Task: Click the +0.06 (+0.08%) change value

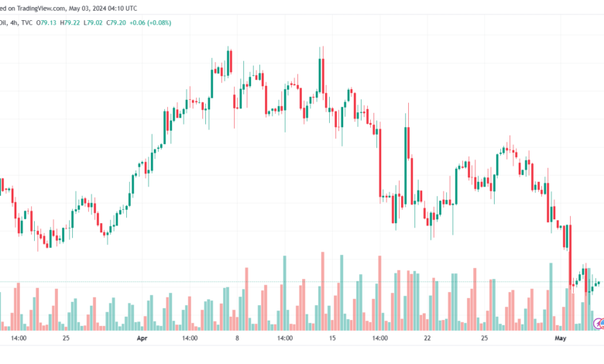Action: [150, 22]
